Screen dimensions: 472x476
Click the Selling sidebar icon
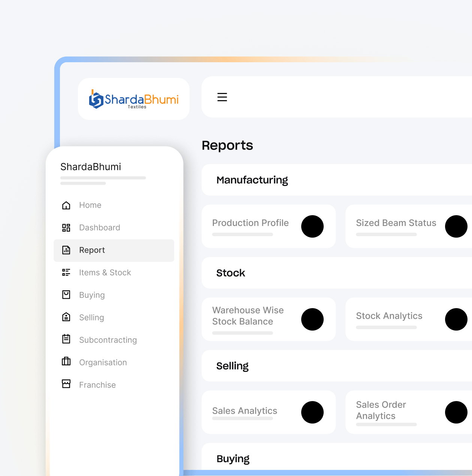[66, 317]
